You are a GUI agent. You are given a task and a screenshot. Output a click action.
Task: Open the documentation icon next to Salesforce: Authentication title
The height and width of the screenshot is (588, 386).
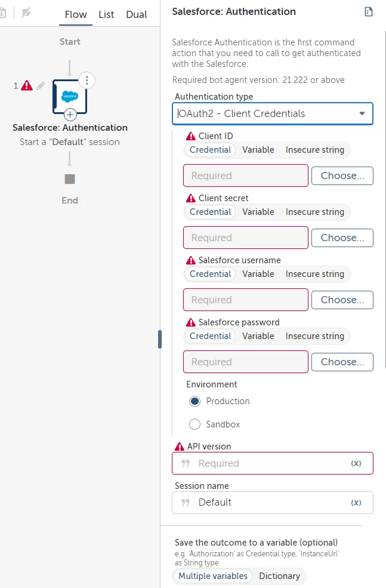(x=369, y=11)
